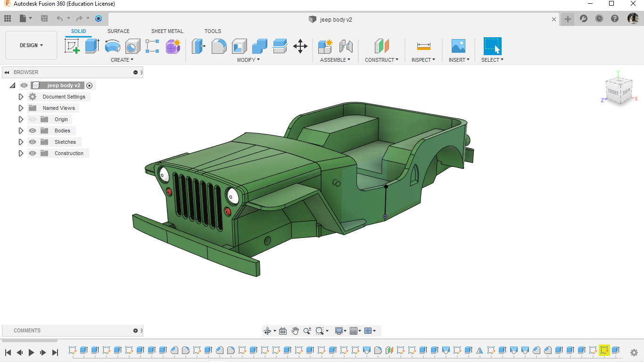The image size is (644, 362).
Task: Open the INSPECT dropdown menu
Action: 423,60
